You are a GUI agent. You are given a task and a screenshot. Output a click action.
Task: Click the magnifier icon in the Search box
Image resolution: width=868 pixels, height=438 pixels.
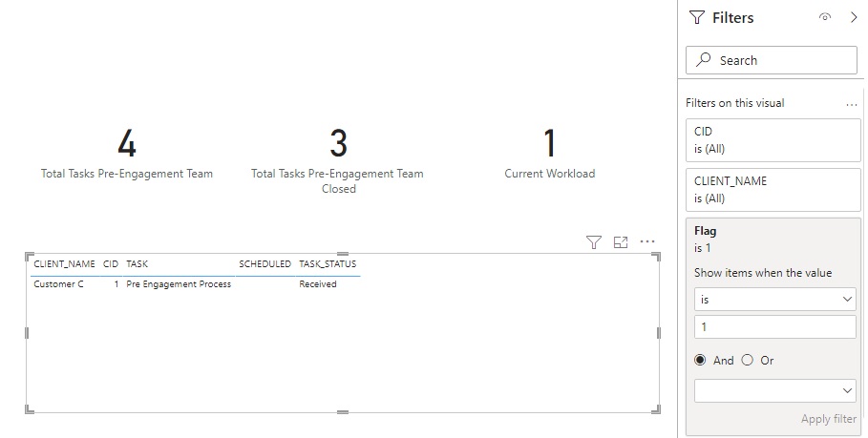click(x=703, y=60)
